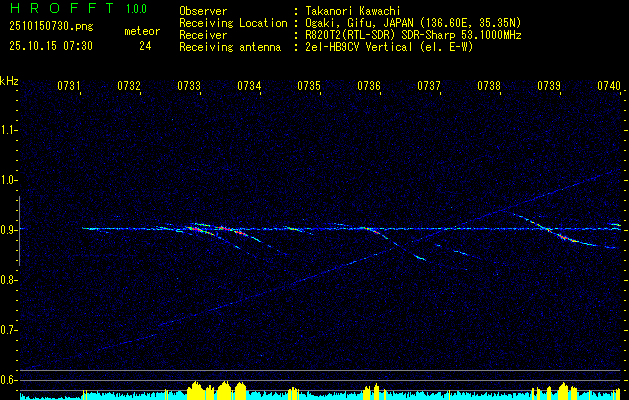Click the 0734 time marker

[249, 86]
